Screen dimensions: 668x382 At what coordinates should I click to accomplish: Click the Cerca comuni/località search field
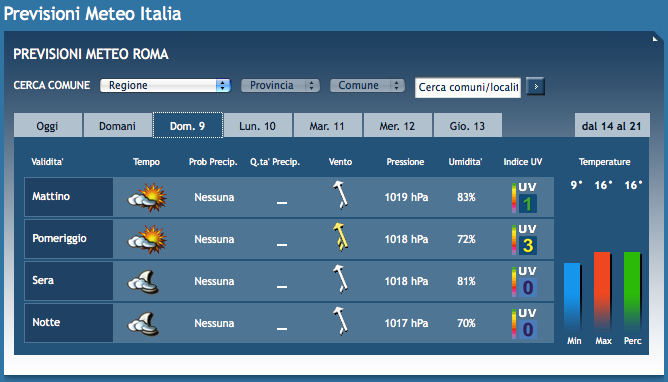click(468, 88)
